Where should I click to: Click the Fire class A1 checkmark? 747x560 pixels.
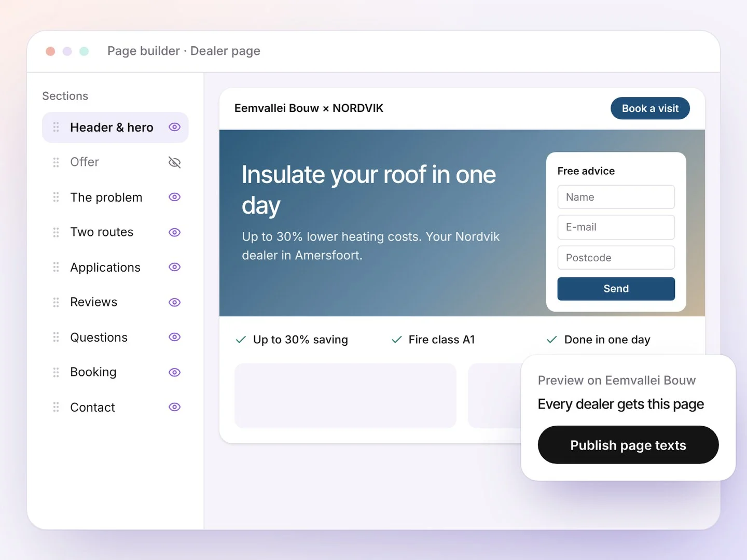(397, 340)
